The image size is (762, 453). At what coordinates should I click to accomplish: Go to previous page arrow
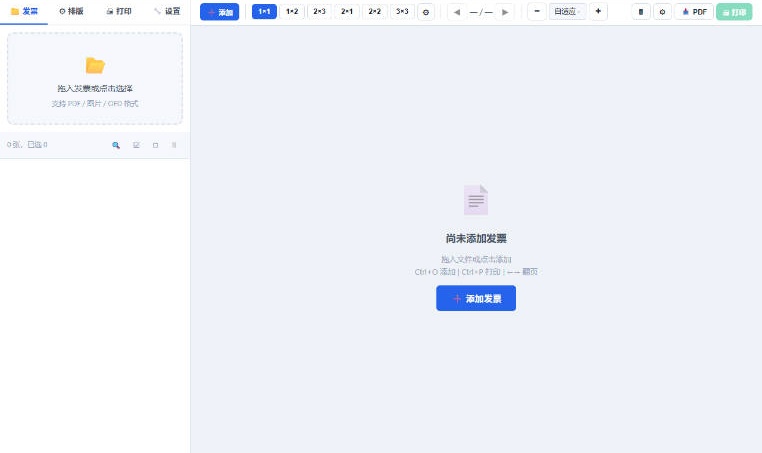pos(457,12)
